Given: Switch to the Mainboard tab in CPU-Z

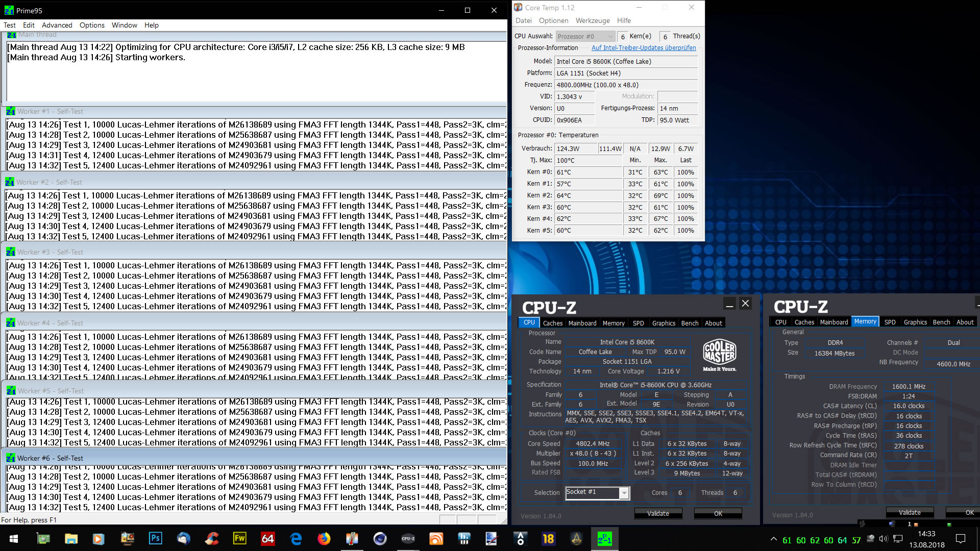Looking at the screenshot, I should tap(582, 323).
